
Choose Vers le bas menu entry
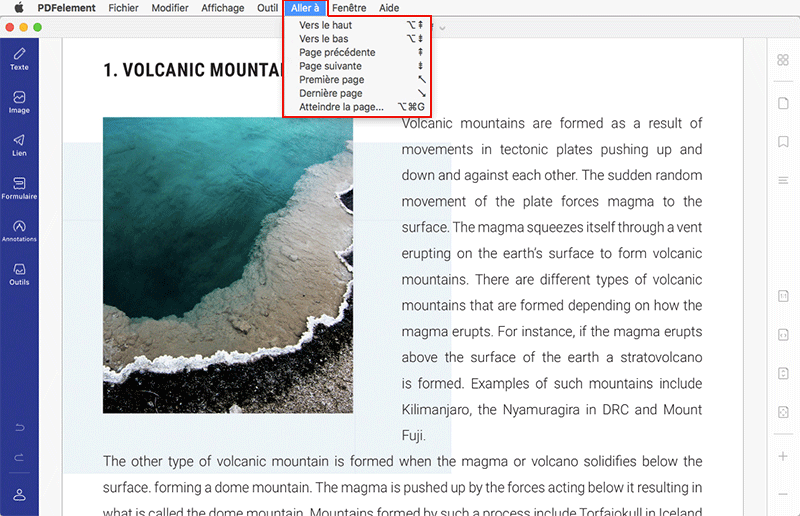click(357, 39)
